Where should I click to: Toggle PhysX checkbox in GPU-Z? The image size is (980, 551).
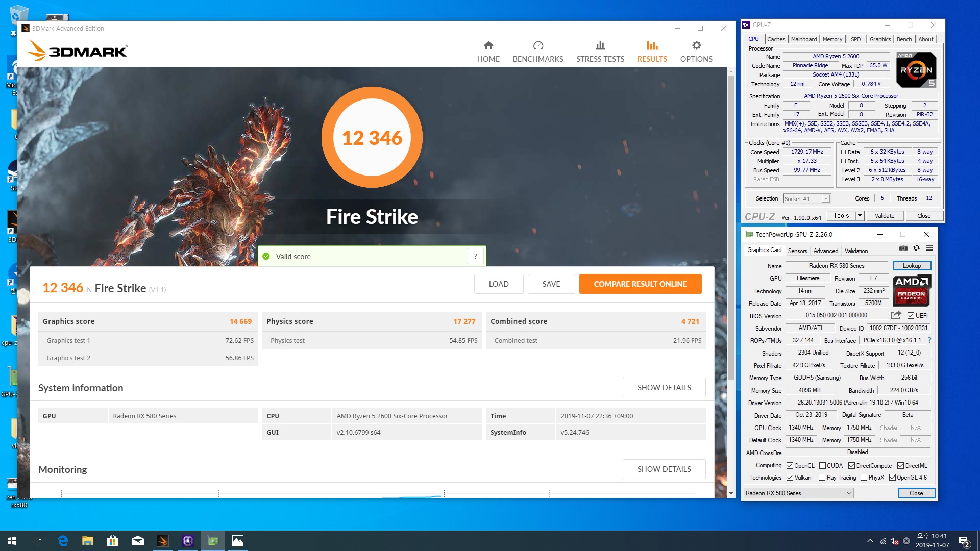[864, 478]
